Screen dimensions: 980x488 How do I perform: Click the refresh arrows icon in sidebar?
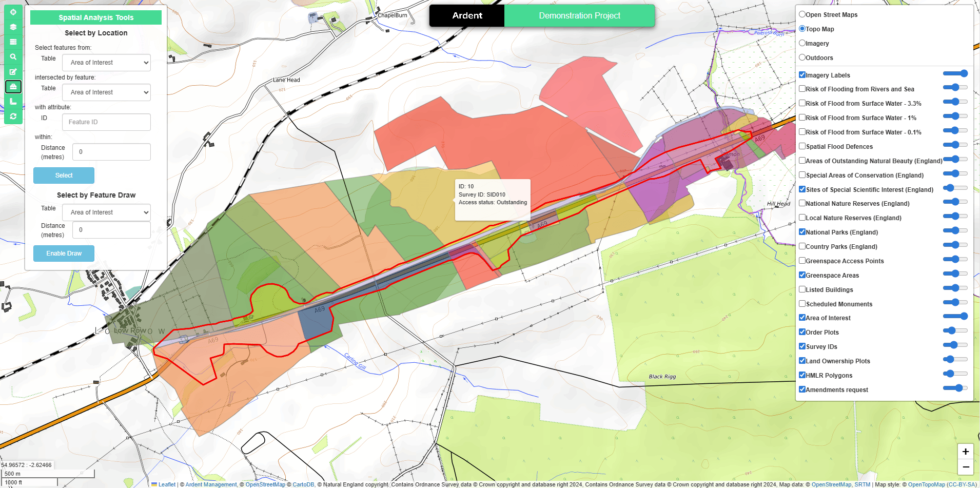13,116
